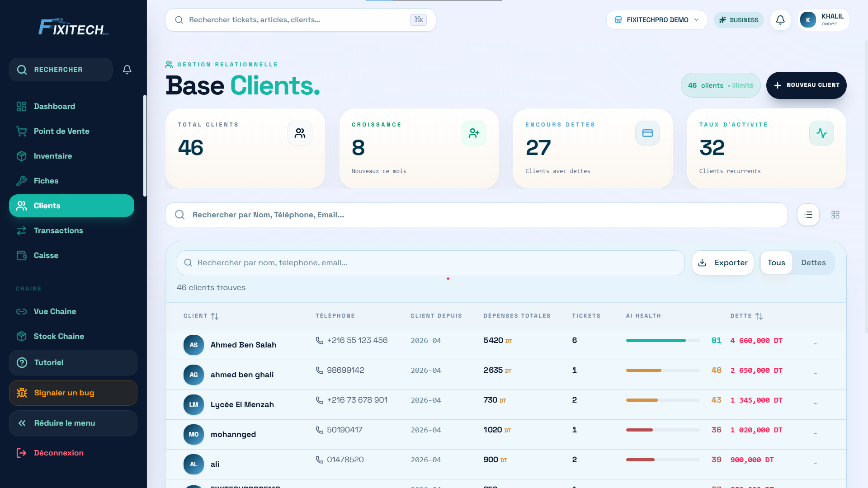Open notifications bell in top header
Viewport: 868px width, 488px height.
[780, 20]
